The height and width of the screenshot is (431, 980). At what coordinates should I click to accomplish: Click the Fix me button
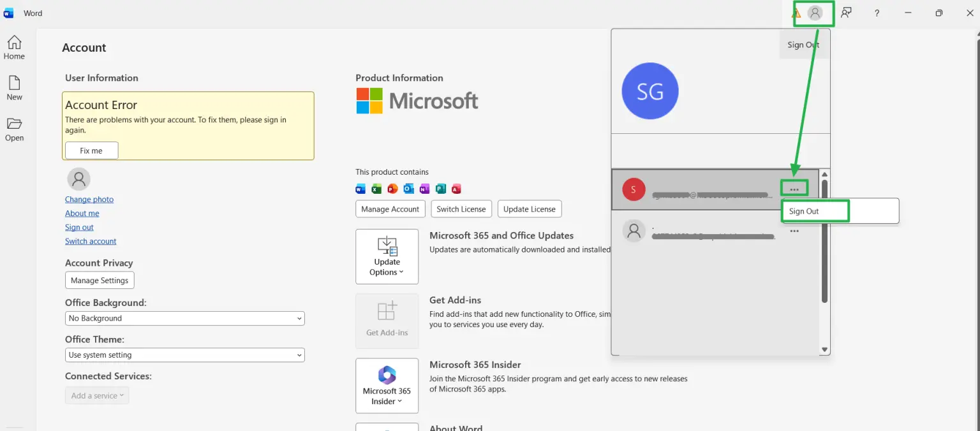pos(91,150)
